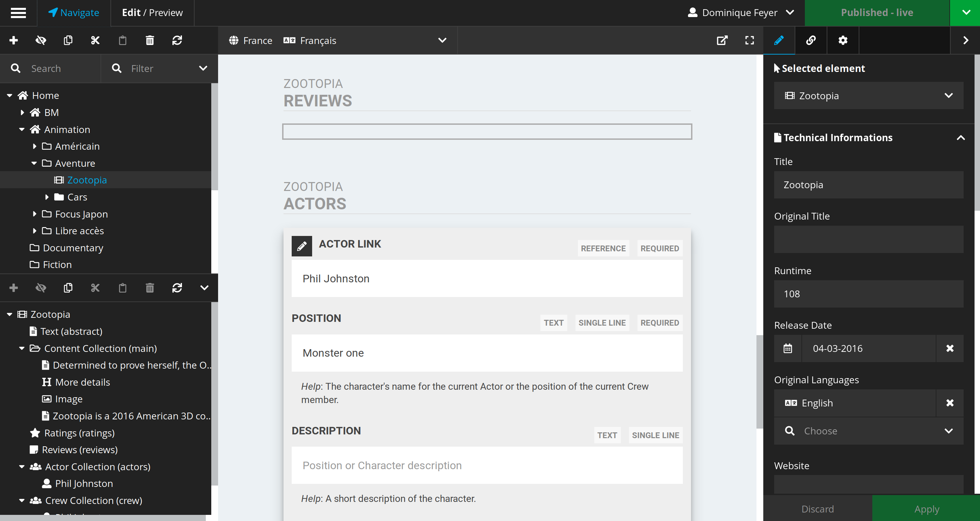Collapse the Technical Informations section
The width and height of the screenshot is (980, 521).
[961, 138]
